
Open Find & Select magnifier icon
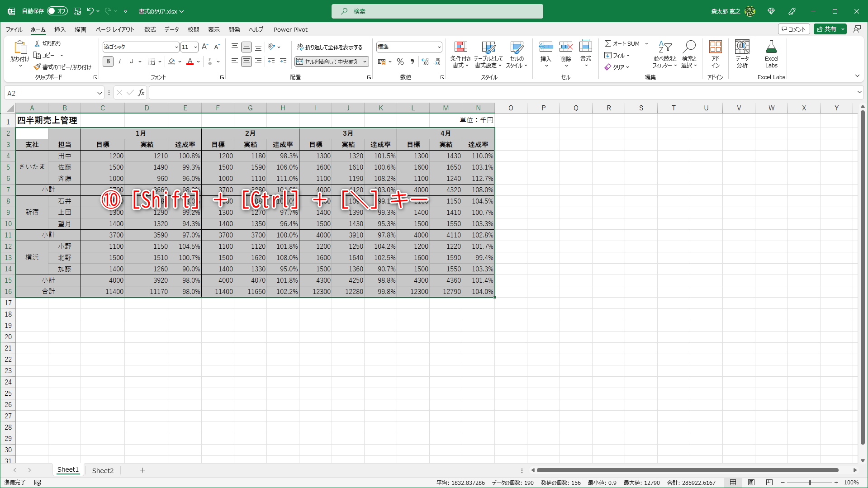(x=689, y=47)
